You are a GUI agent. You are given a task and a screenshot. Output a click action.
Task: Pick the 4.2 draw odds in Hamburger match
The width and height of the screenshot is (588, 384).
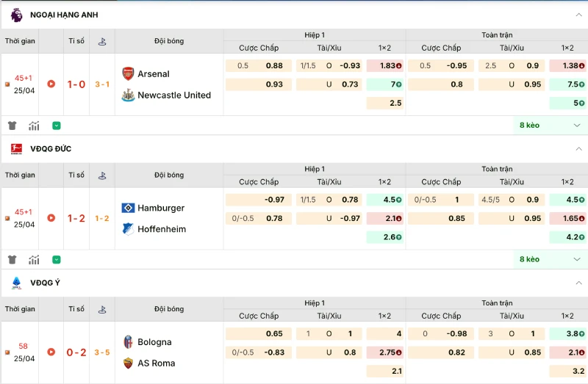coord(569,237)
